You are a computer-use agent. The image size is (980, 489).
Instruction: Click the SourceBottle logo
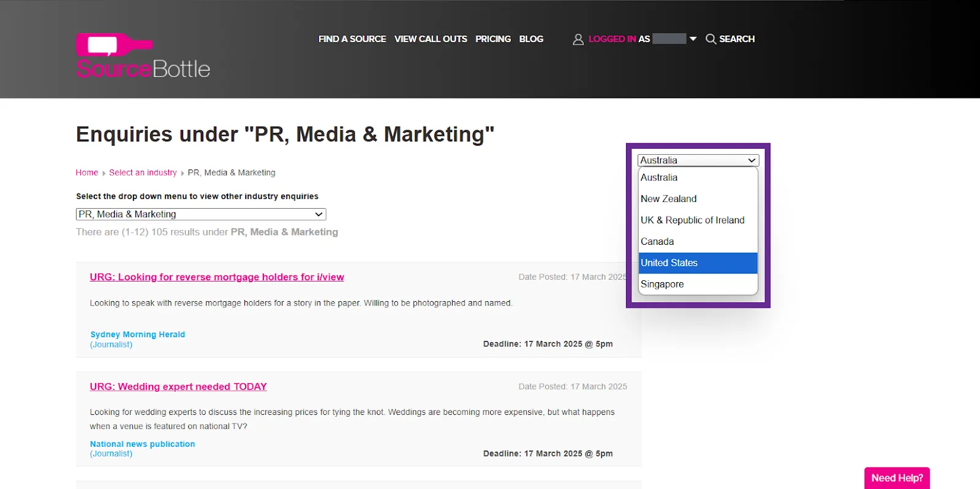click(x=143, y=56)
